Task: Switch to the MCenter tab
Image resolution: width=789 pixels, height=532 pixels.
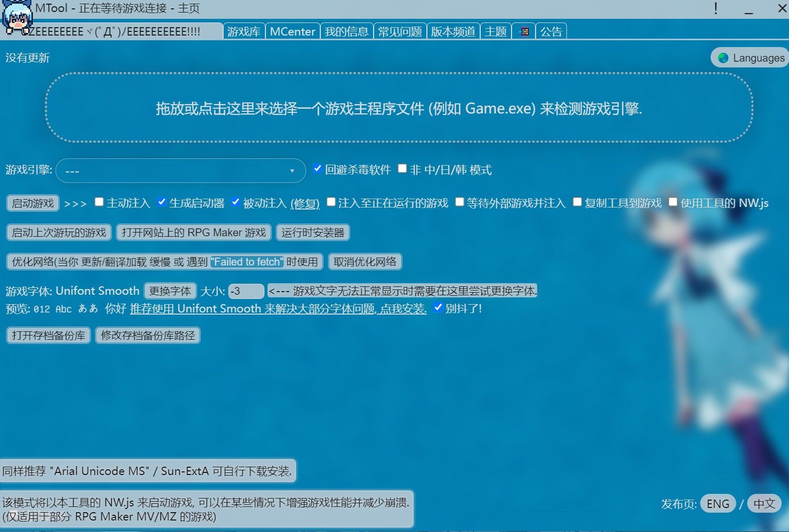Action: point(293,31)
